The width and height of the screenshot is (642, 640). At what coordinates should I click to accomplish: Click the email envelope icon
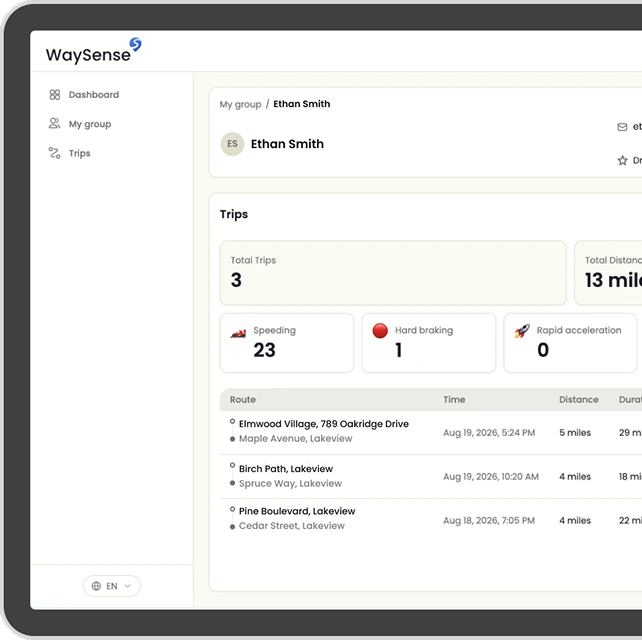click(x=622, y=127)
